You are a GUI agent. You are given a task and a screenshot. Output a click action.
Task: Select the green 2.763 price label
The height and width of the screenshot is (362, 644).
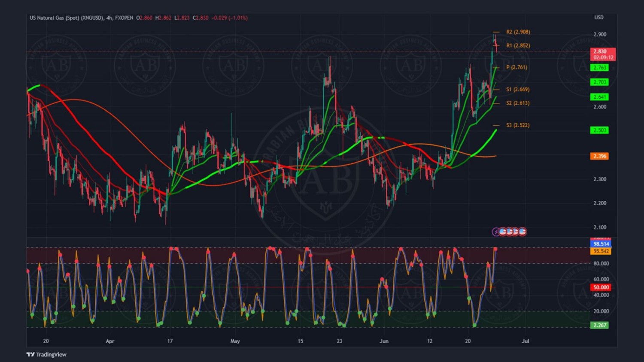tap(599, 68)
